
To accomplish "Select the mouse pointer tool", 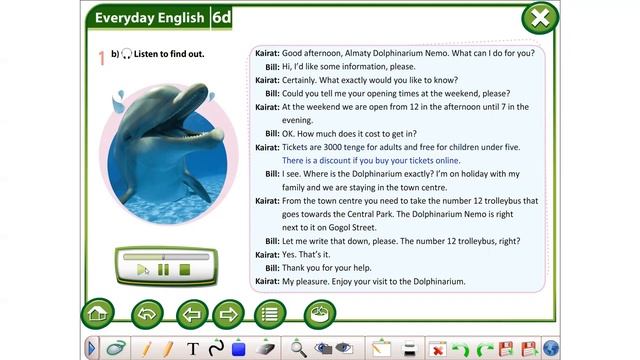I will pos(116,348).
